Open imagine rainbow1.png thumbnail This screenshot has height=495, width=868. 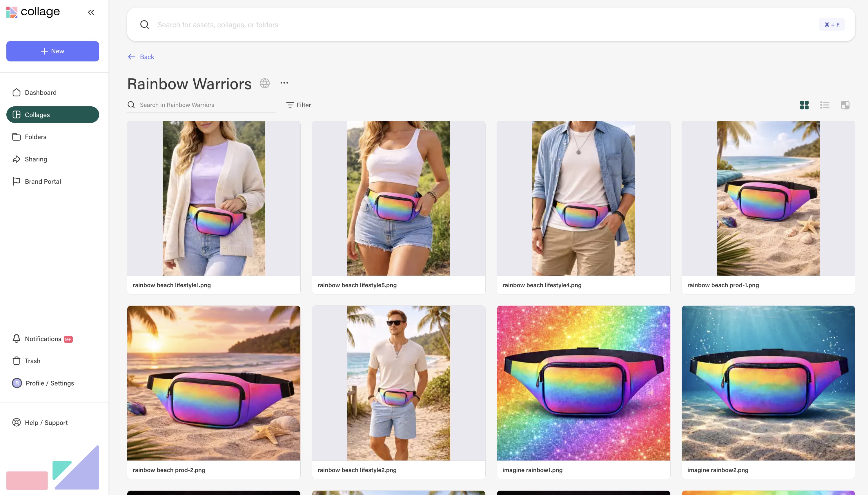(x=583, y=383)
